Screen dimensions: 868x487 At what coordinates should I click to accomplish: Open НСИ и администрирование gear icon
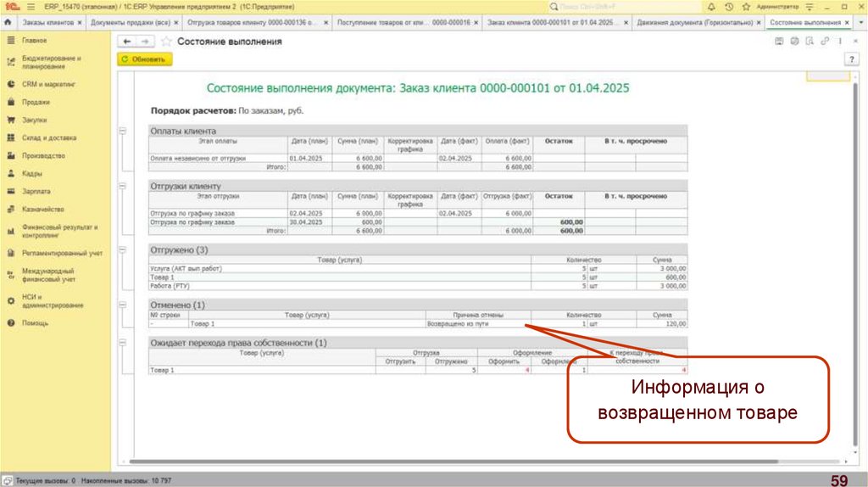[10, 301]
